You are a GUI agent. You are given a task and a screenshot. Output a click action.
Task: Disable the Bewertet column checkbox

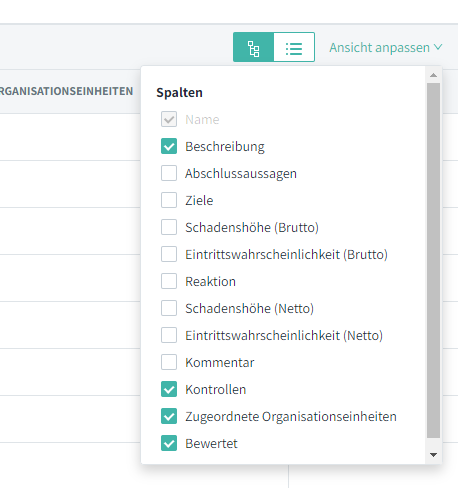169,443
